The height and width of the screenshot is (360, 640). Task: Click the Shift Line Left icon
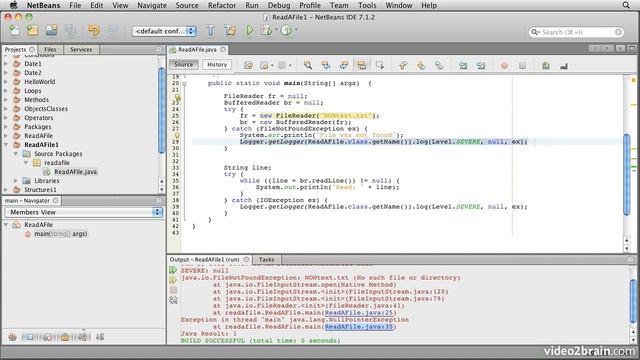(x=463, y=65)
